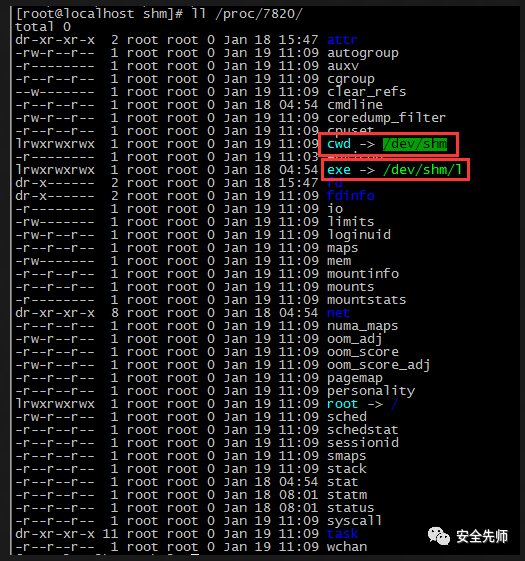Select the "total 0" output line
The height and width of the screenshot is (561, 525).
[43, 27]
